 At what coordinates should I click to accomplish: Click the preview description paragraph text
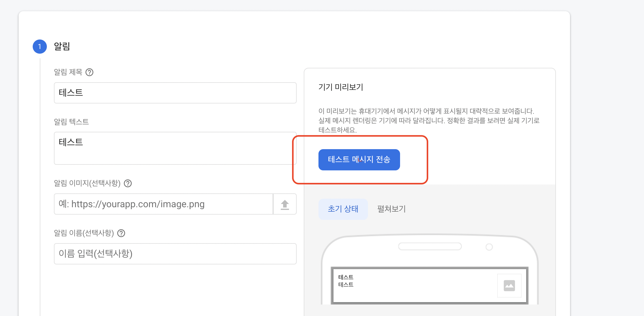(x=429, y=121)
